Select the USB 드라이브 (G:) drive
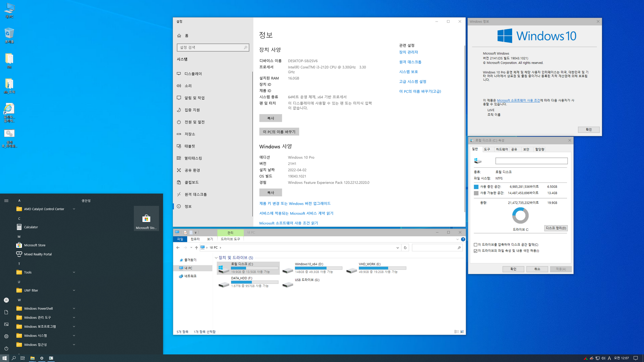644x362 pixels. tap(312, 282)
